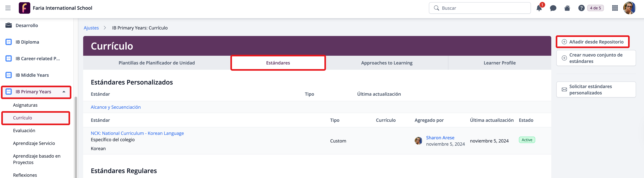Viewport: 644px width, 178px height.
Task: Switch to the Learner Profile tab
Action: coord(499,63)
